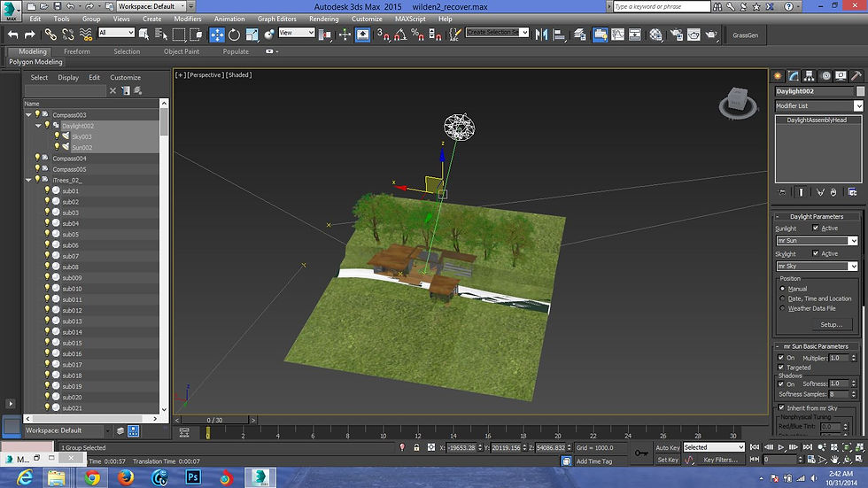Switch to the Freeform ribbon tab
The image size is (868, 488).
click(77, 51)
